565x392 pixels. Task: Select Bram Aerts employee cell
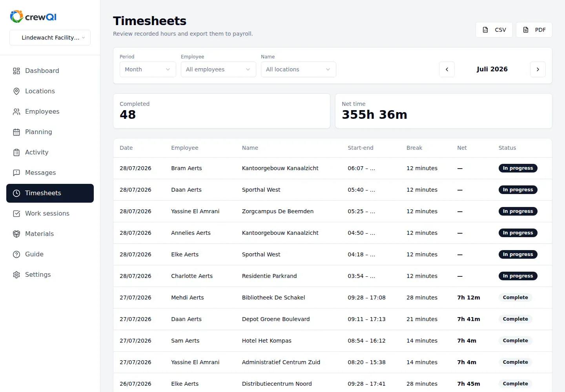tap(186, 168)
